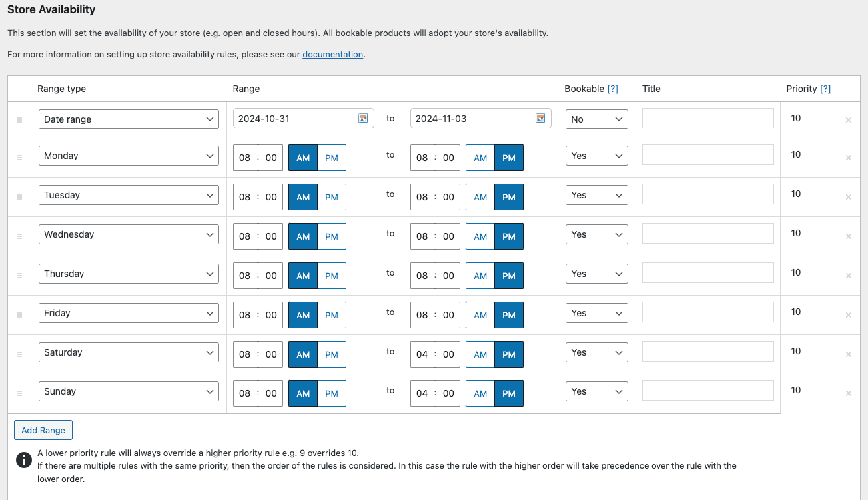Click the drag handle on the Saturday row
The width and height of the screenshot is (868, 500).
coord(19,354)
